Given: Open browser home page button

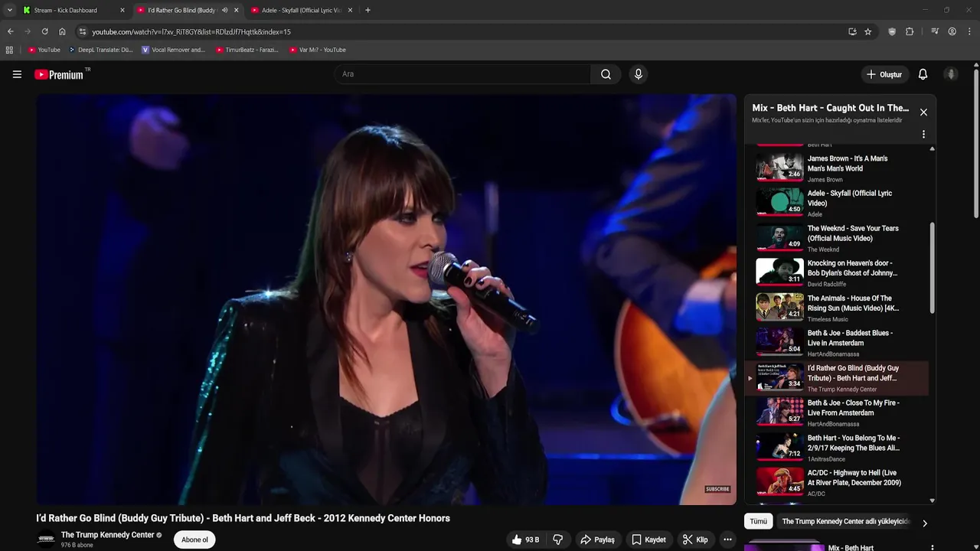Looking at the screenshot, I should 62,31.
